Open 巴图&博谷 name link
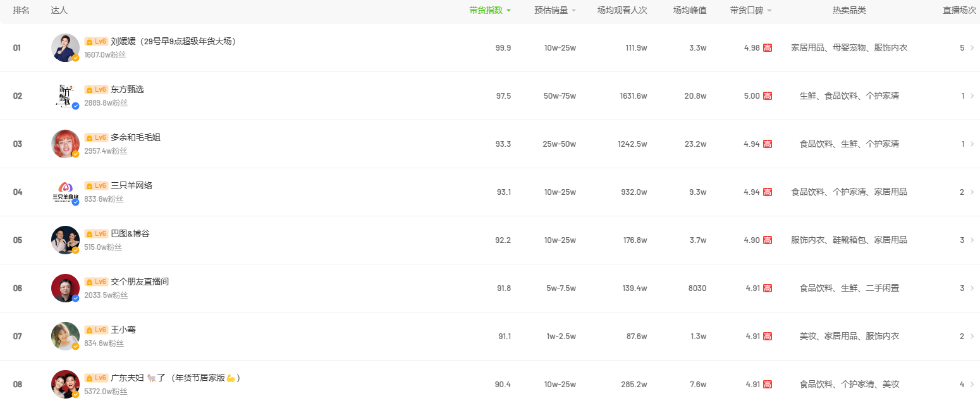 [x=130, y=233]
